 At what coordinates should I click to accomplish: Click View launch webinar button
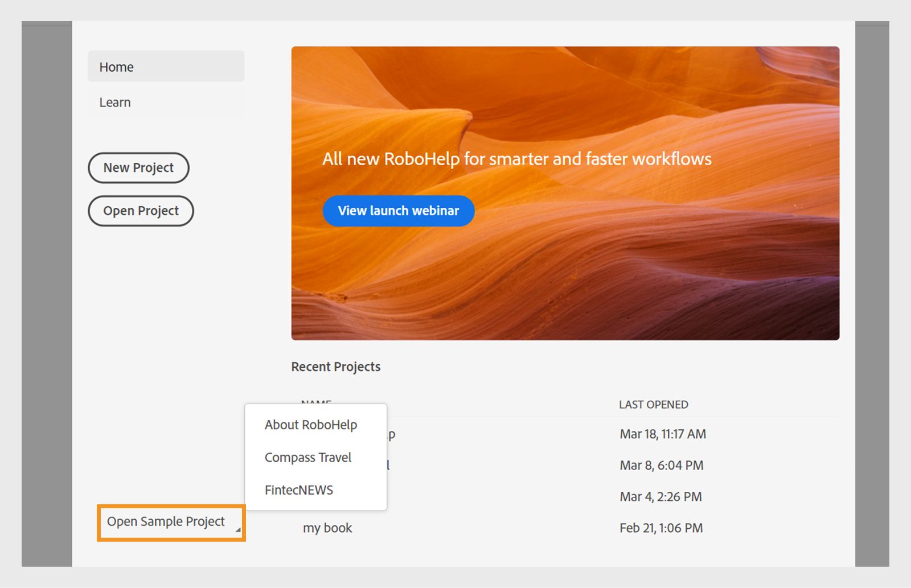point(398,211)
